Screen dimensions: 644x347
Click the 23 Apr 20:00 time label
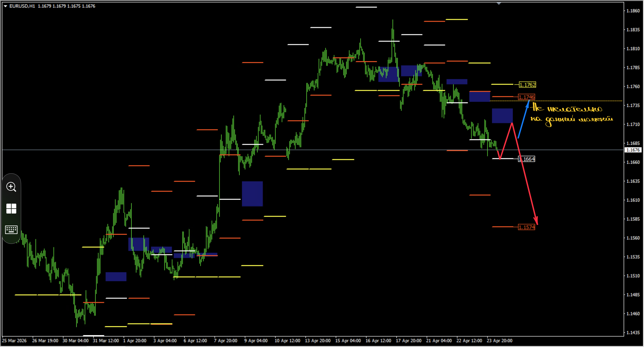[499, 340]
